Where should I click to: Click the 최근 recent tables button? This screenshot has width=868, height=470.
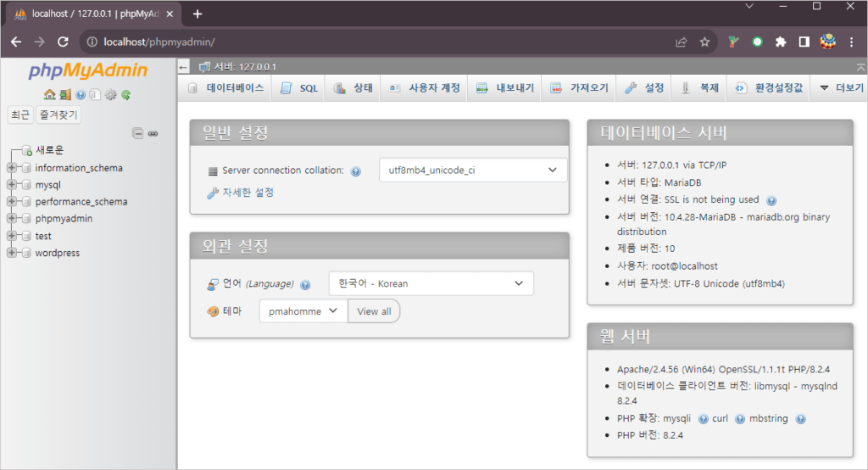20,115
